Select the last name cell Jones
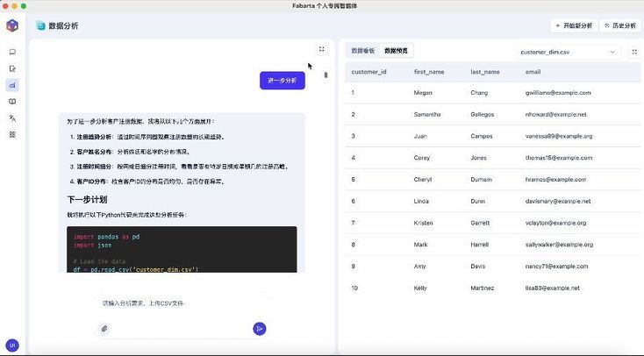 coord(478,158)
